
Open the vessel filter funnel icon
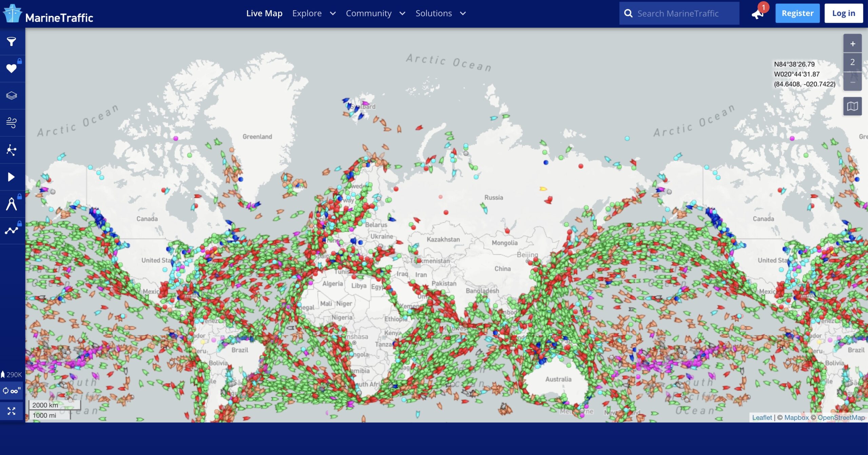click(12, 41)
